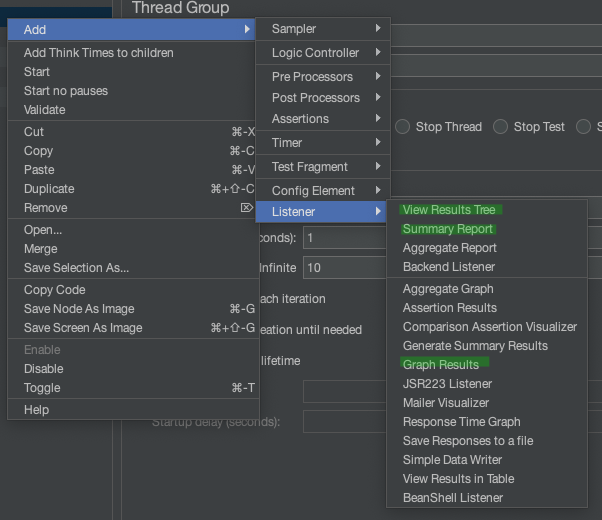Image resolution: width=602 pixels, height=520 pixels.
Task: Click Duplicate in the context menu
Action: pos(49,189)
